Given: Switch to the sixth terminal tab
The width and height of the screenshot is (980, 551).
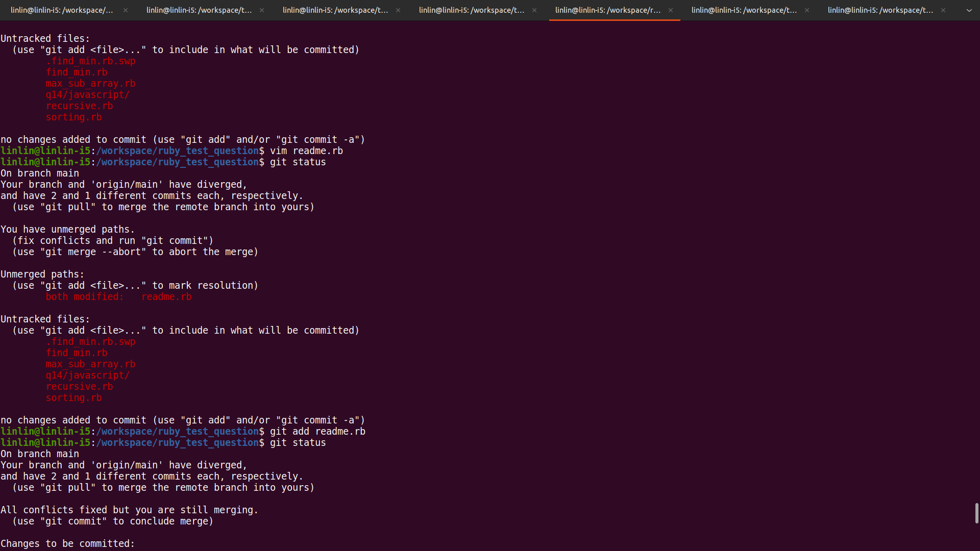Looking at the screenshot, I should (x=744, y=10).
